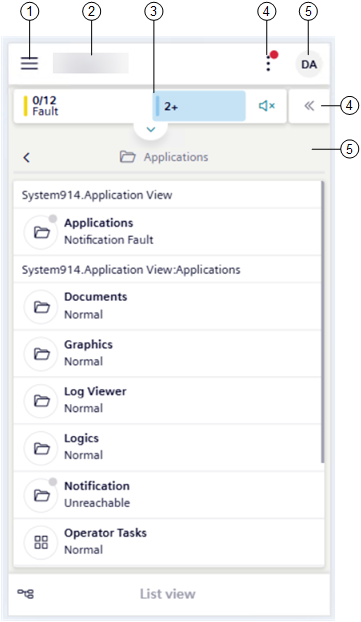This screenshot has height=622, width=361.
Task: Expand the summary bar down chevron
Action: point(151,129)
